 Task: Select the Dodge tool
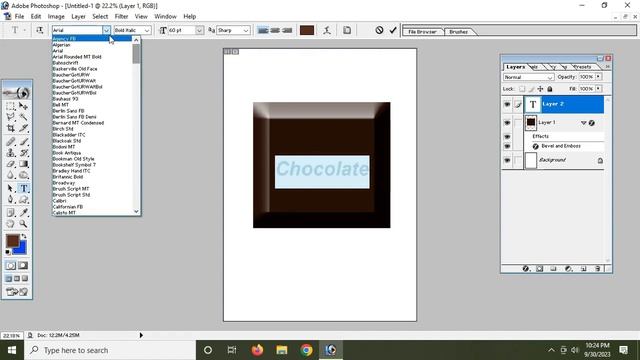coord(23,175)
